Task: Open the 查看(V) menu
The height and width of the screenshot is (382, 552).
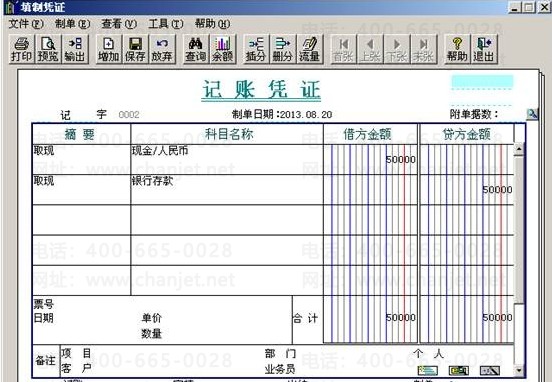Action: tap(119, 24)
